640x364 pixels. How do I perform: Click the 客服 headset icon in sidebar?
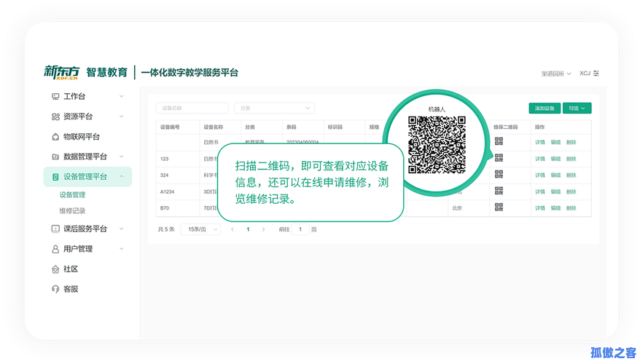(x=55, y=289)
